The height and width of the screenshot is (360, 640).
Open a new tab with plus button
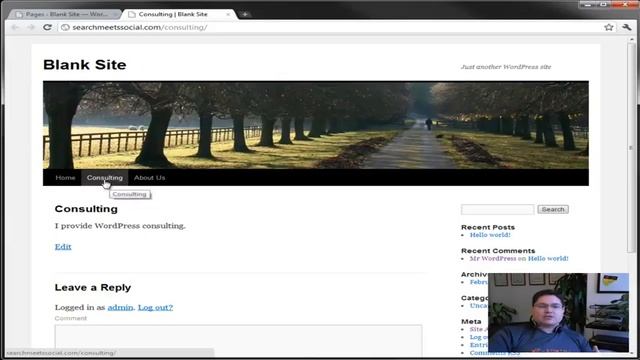pyautogui.click(x=245, y=14)
